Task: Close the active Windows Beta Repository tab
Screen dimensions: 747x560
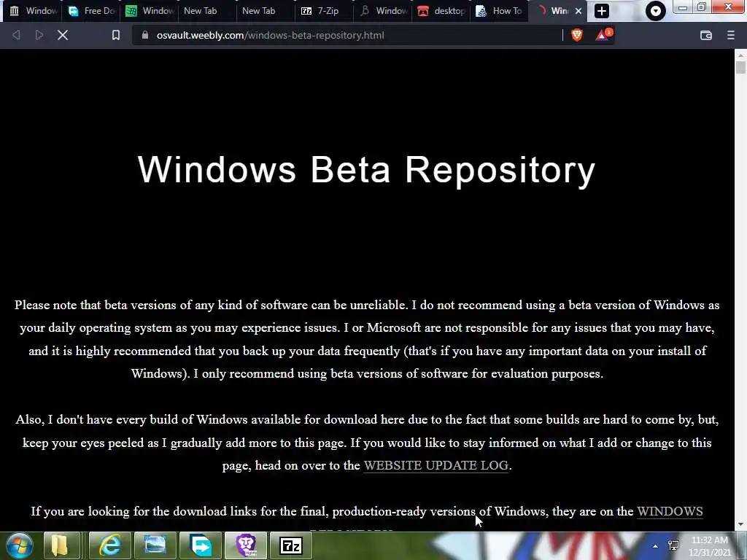Action: (x=578, y=11)
